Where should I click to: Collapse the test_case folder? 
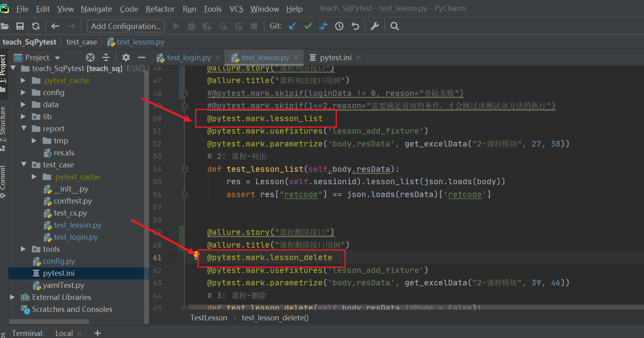(x=24, y=165)
